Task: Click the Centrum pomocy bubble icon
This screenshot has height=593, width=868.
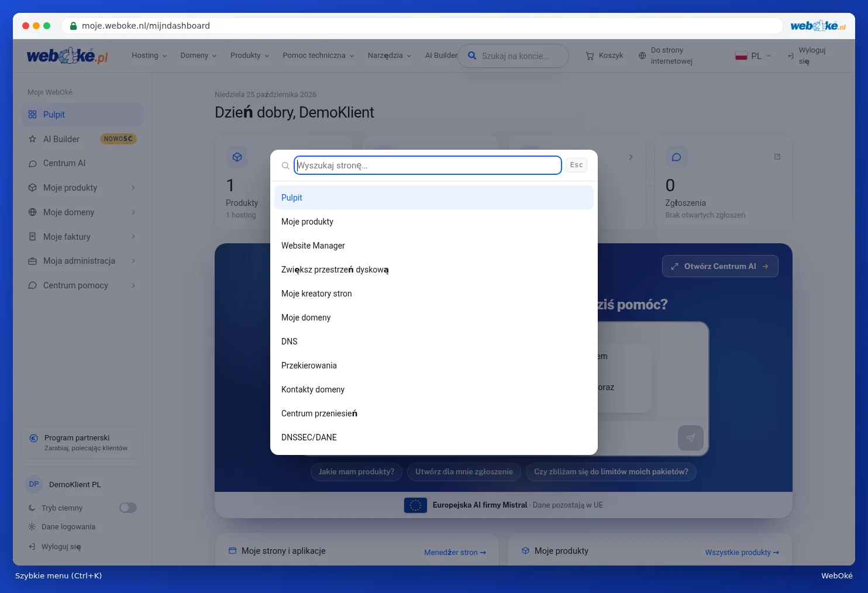Action: point(32,285)
